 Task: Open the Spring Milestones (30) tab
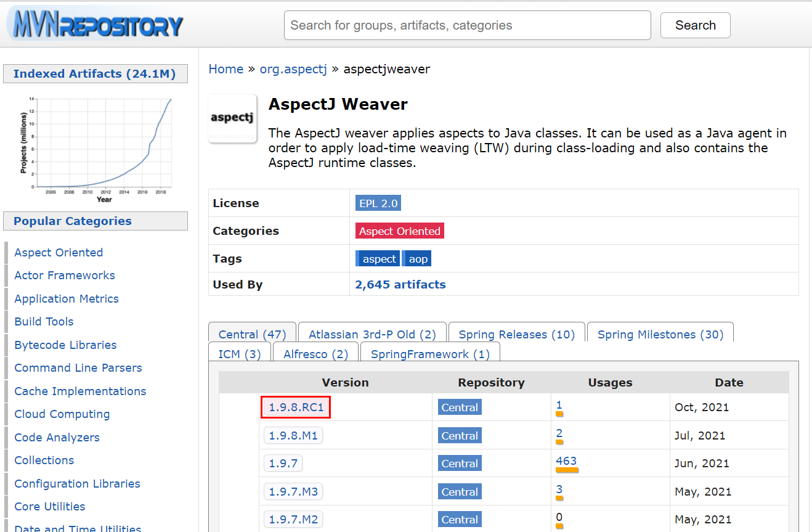point(660,334)
